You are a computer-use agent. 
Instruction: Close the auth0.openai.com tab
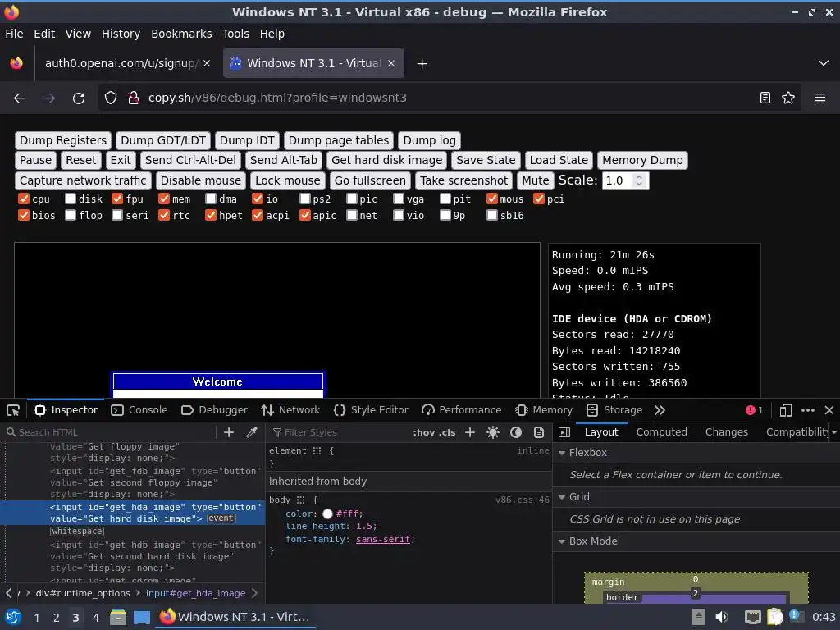tap(207, 63)
